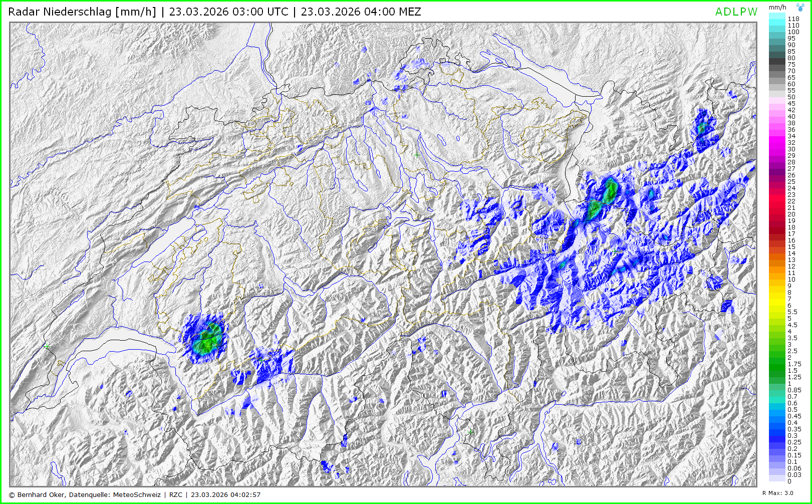Click the 'R Max: 3.0' readout

[x=777, y=493]
